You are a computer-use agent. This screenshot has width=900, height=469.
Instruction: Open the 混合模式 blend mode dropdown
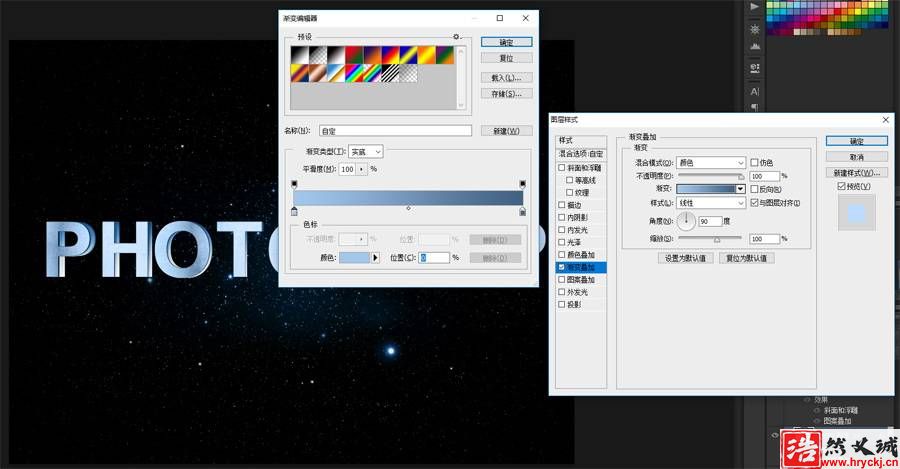click(711, 162)
